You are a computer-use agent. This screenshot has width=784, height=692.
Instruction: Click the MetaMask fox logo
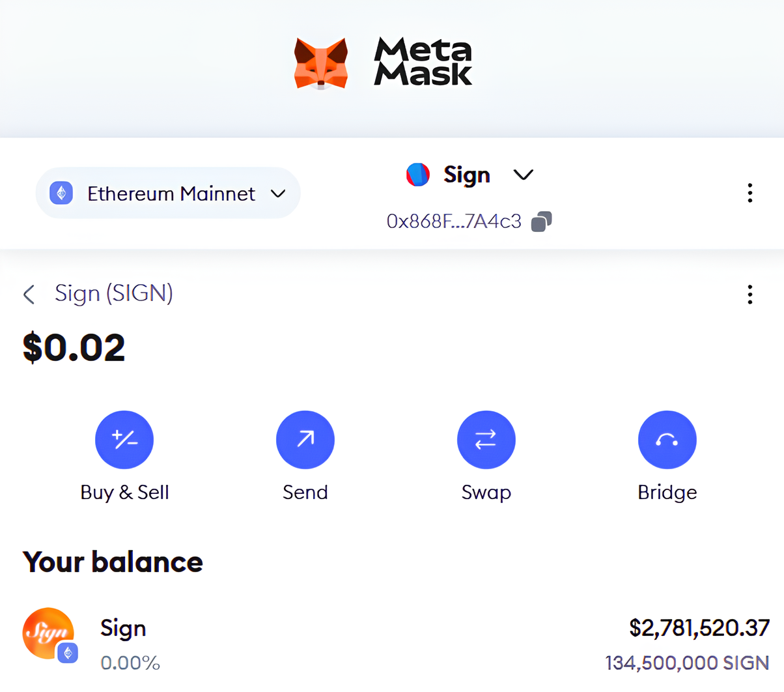(320, 63)
